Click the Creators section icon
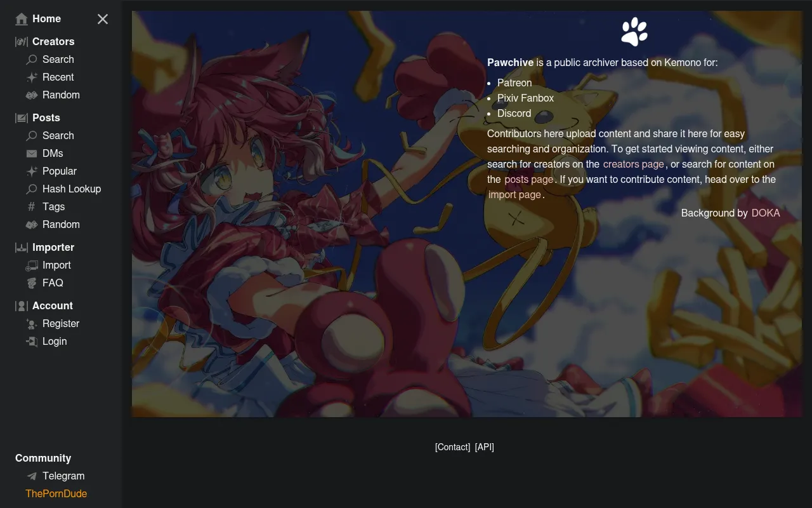The image size is (812, 508). coord(22,42)
